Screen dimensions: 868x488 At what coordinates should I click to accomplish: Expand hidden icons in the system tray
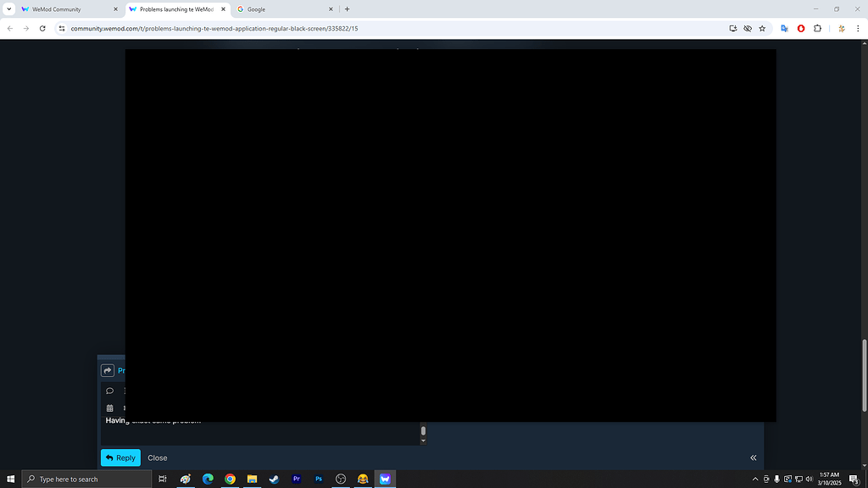754,479
